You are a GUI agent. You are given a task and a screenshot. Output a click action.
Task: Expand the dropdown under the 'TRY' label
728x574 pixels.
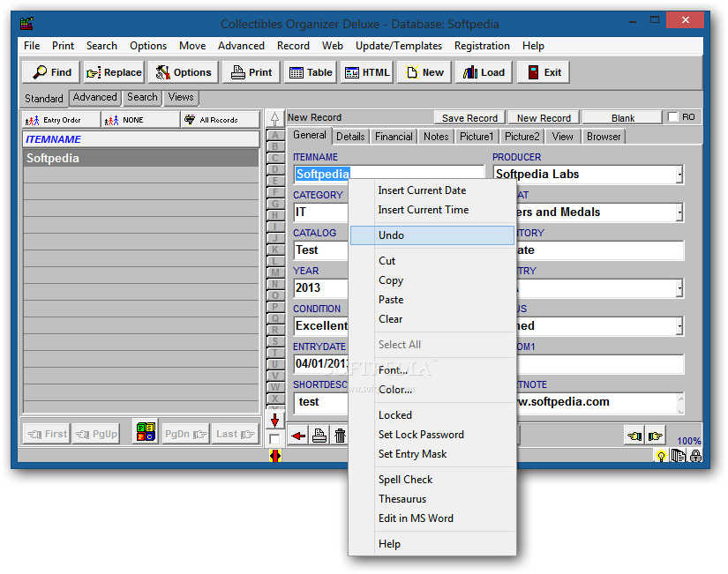(679, 288)
